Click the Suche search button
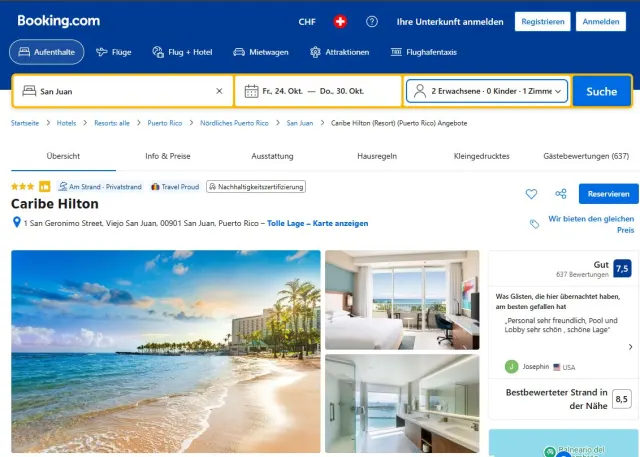This screenshot has width=640, height=457. pyautogui.click(x=602, y=91)
